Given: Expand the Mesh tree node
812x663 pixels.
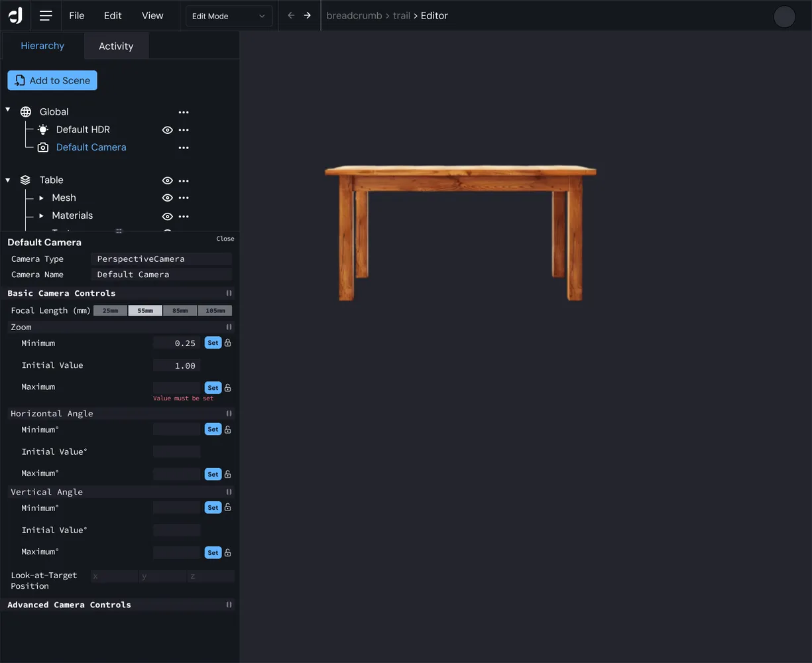Looking at the screenshot, I should 41,198.
